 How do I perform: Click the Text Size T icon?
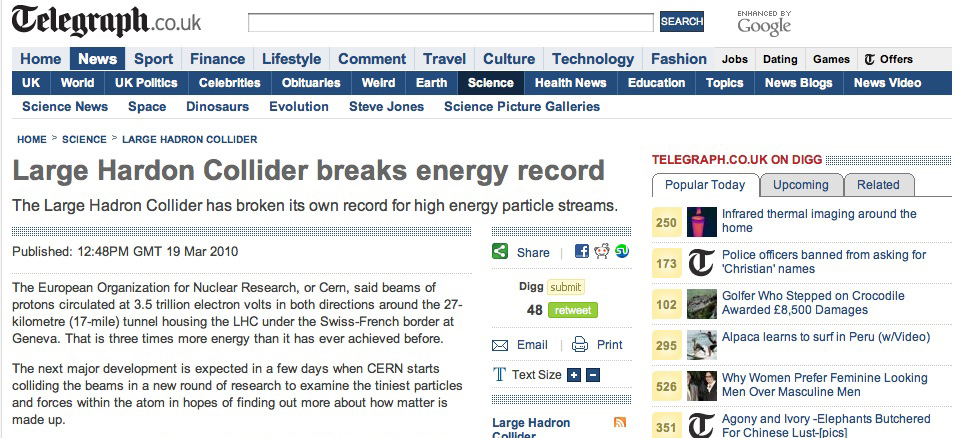tap(499, 374)
